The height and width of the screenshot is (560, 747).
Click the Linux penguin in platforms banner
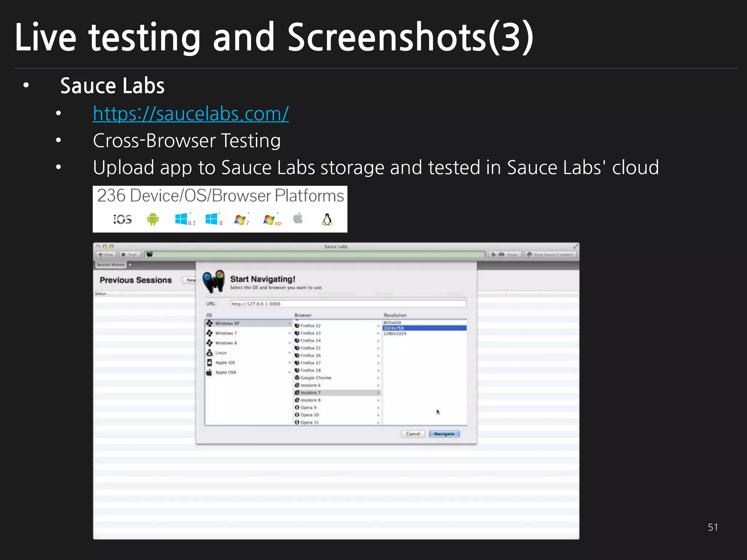tap(327, 219)
